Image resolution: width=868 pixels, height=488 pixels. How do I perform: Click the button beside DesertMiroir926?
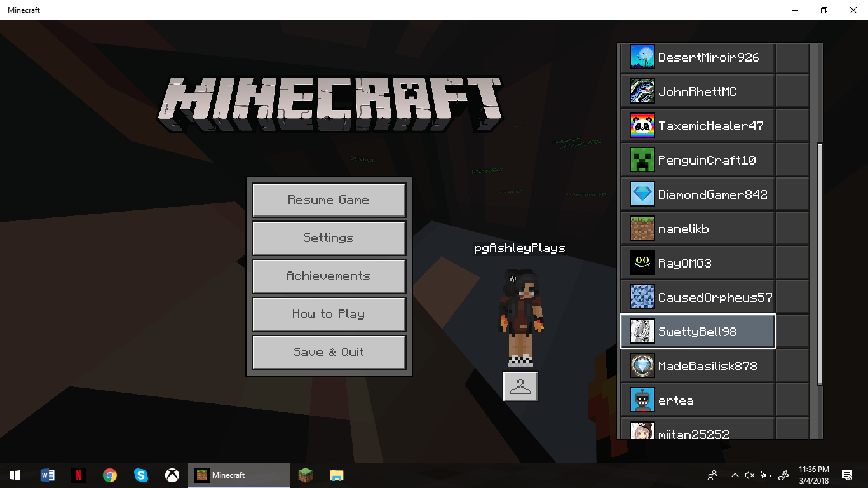tap(792, 57)
